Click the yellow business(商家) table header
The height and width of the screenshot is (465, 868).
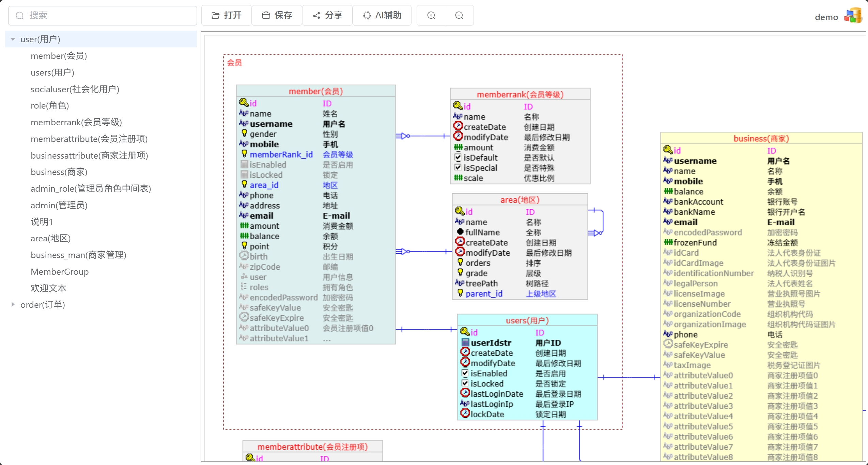(761, 139)
